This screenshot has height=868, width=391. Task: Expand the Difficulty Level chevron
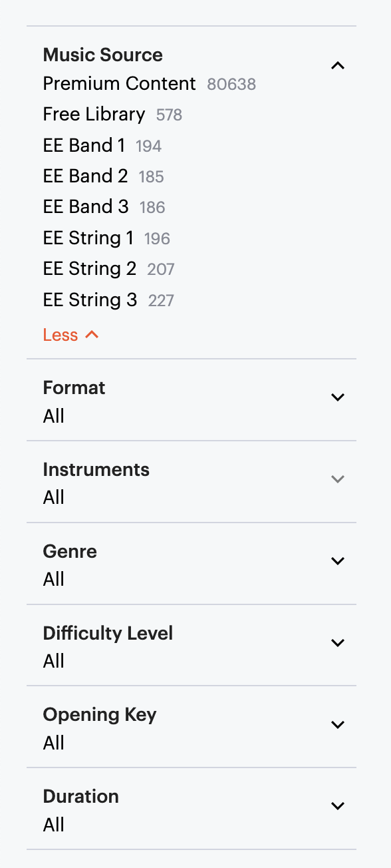coord(338,642)
